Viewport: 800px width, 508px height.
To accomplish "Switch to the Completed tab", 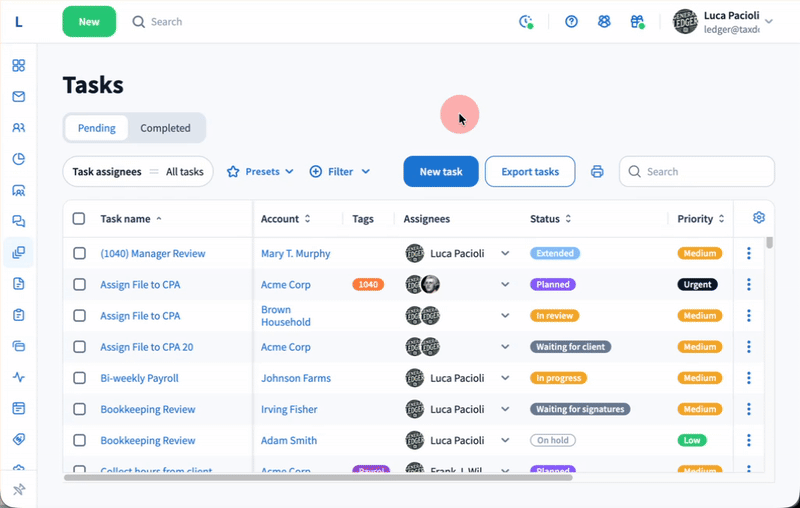I will coord(165,128).
